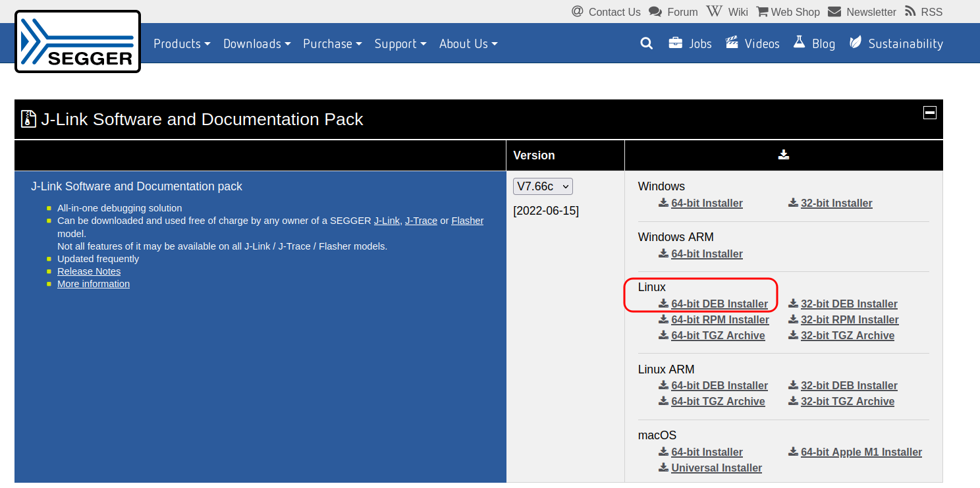Viewport: 980px width, 488px height.
Task: Click download icon for Windows 64-bit Installer
Action: tap(664, 203)
